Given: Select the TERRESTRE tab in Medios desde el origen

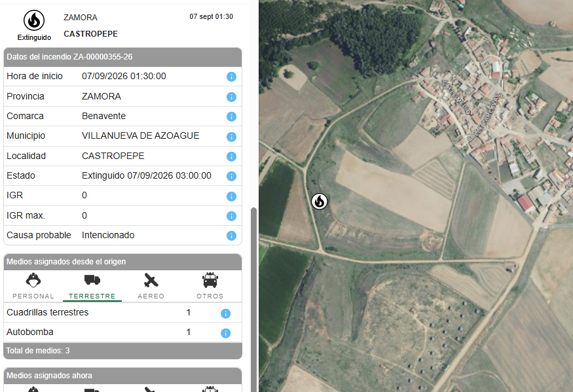Looking at the screenshot, I should point(92,286).
